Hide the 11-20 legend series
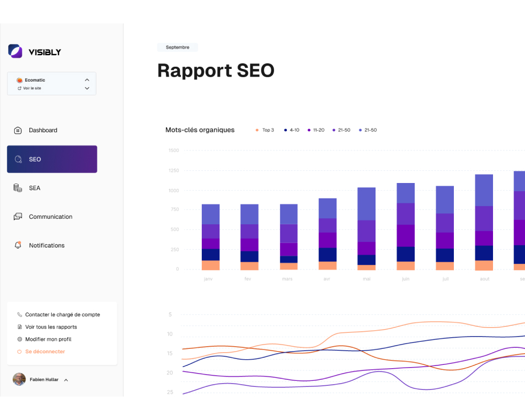This screenshot has width=525, height=420. (316, 130)
